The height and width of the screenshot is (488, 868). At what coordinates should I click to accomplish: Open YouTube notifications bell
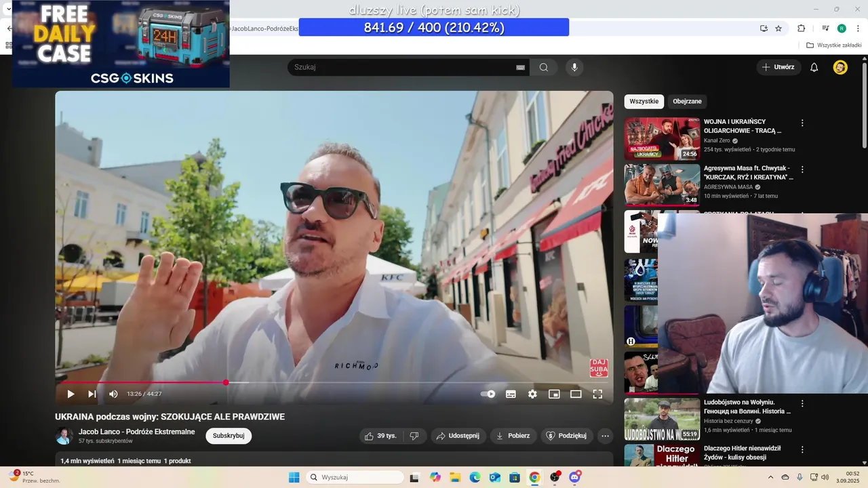814,67
